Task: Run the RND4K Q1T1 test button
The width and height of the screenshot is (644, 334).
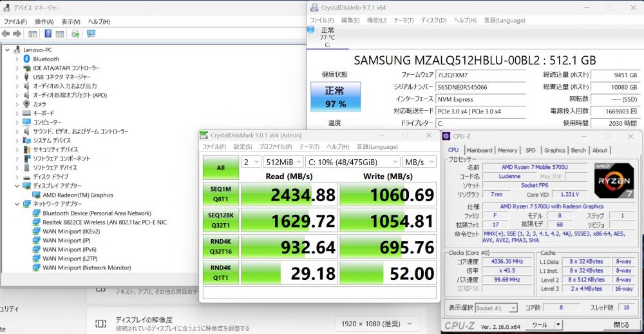Action: click(x=220, y=273)
